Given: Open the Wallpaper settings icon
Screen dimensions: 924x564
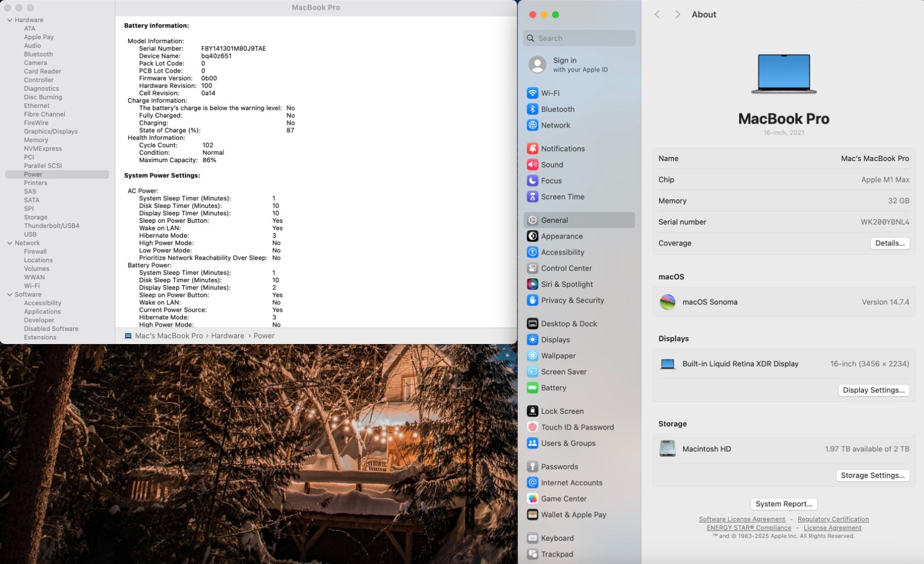Looking at the screenshot, I should click(x=532, y=356).
